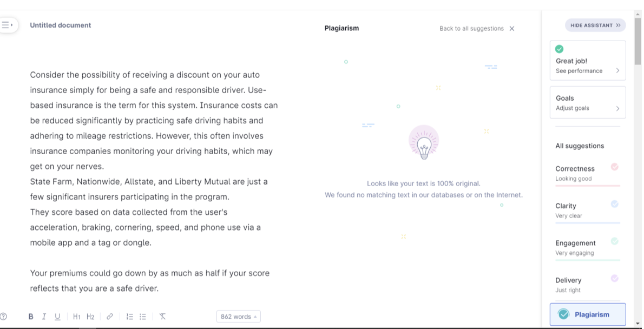
Task: Toggle bold formatting in the editor toolbar
Action: click(x=31, y=317)
